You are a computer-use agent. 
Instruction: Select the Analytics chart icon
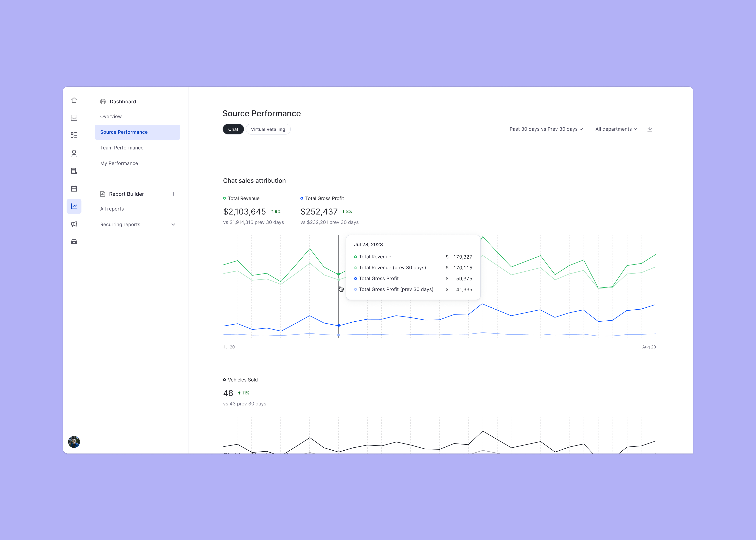click(x=74, y=206)
